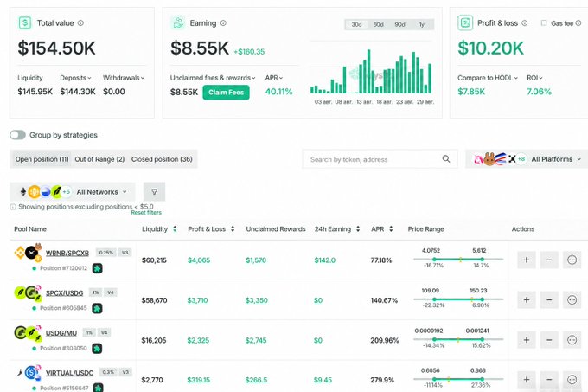Open the ROI dropdown

[x=534, y=78]
